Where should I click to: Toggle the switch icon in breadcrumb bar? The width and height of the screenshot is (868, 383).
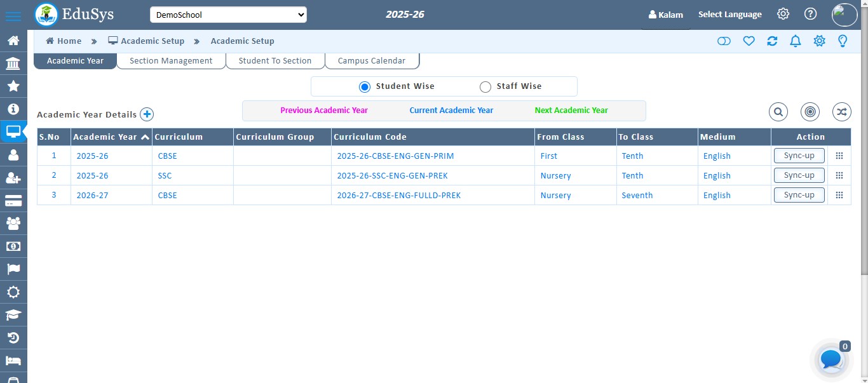[724, 41]
